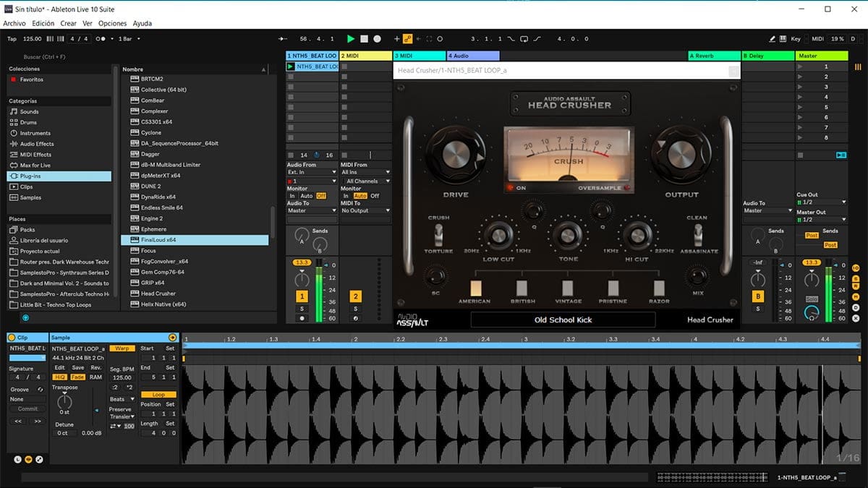Open the Packs place icon

click(14, 230)
